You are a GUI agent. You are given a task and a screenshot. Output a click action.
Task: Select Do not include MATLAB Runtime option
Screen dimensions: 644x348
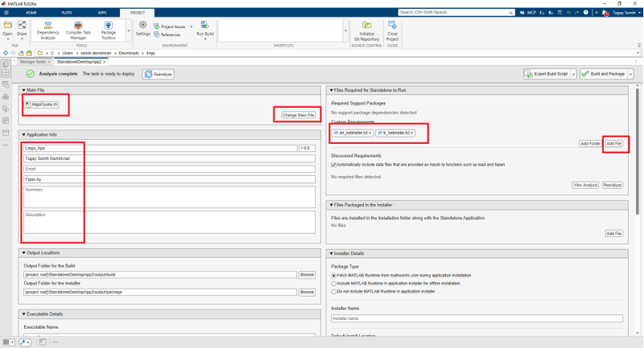click(334, 292)
